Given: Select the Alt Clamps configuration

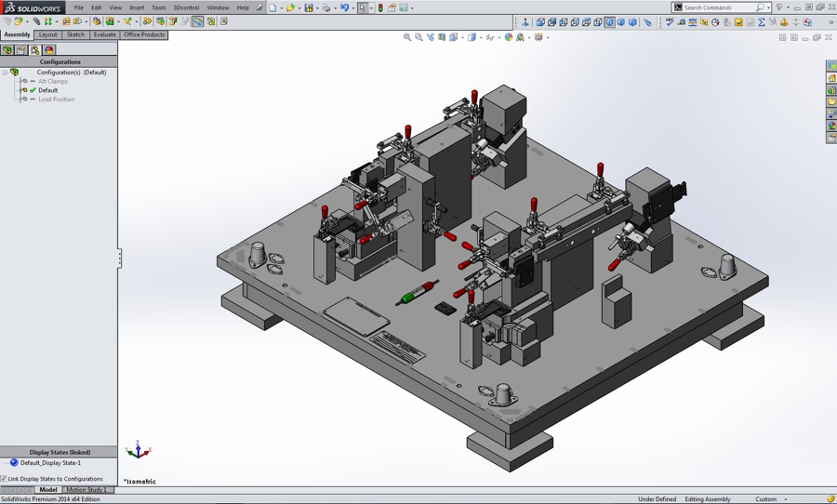Looking at the screenshot, I should (x=53, y=81).
